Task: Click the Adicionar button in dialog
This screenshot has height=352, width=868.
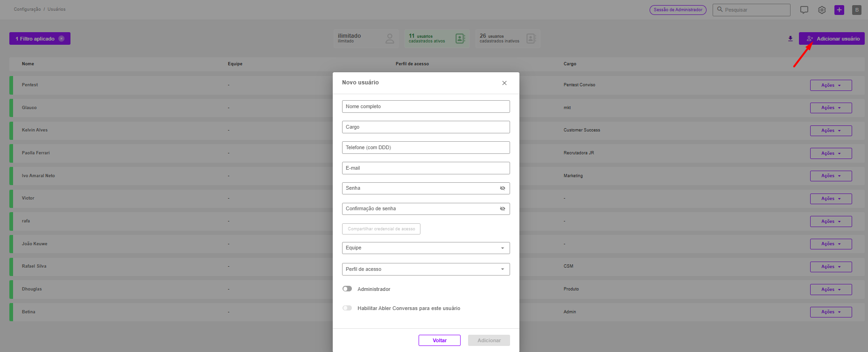Action: pos(489,340)
